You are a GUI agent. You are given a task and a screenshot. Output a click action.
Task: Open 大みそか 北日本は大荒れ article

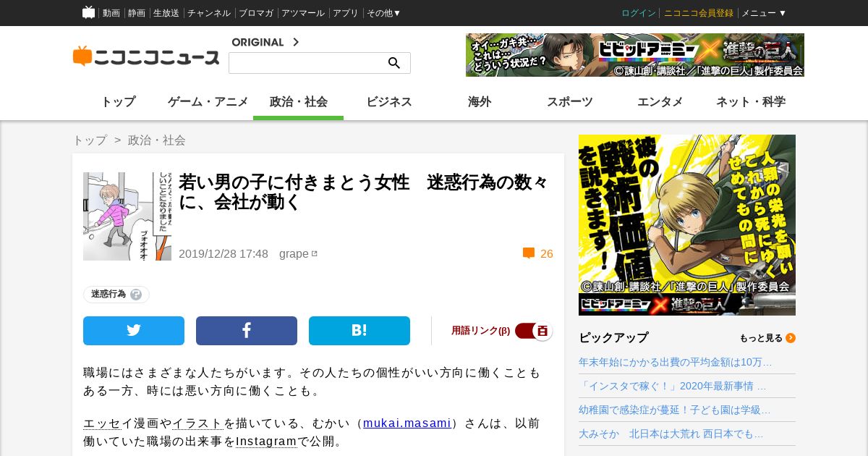(671, 434)
